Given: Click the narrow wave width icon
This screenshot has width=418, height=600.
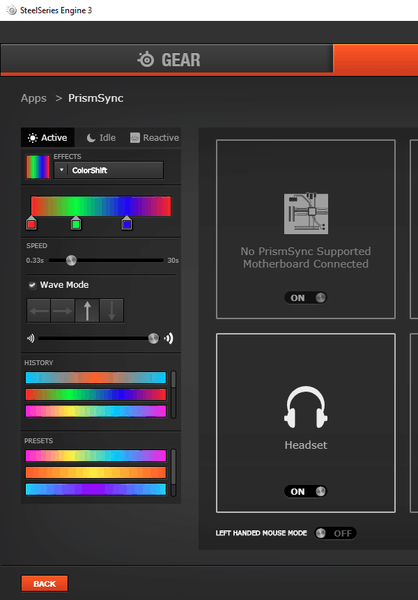Looking at the screenshot, I should coord(30,338).
